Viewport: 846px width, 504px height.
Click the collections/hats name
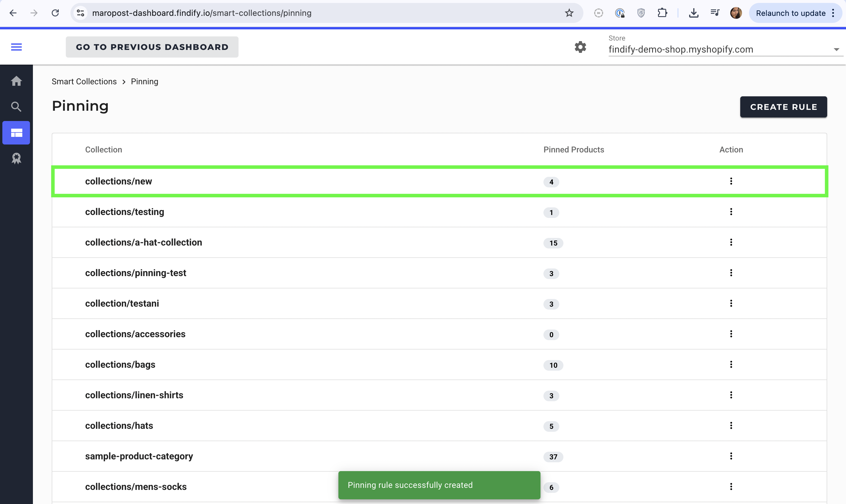tap(119, 426)
